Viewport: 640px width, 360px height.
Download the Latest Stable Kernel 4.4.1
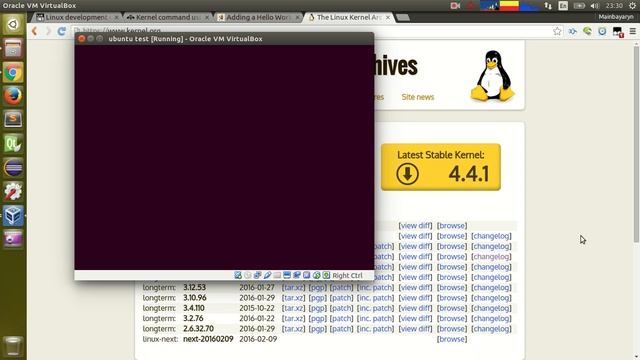coord(441,167)
